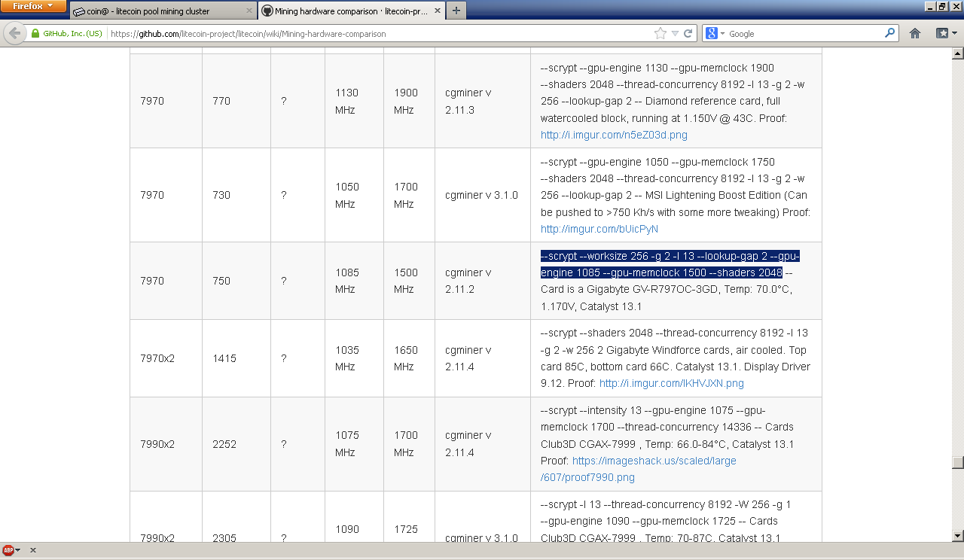Click the 1075 MHz core clock cell
This screenshot has width=964, height=560.
pos(354,444)
